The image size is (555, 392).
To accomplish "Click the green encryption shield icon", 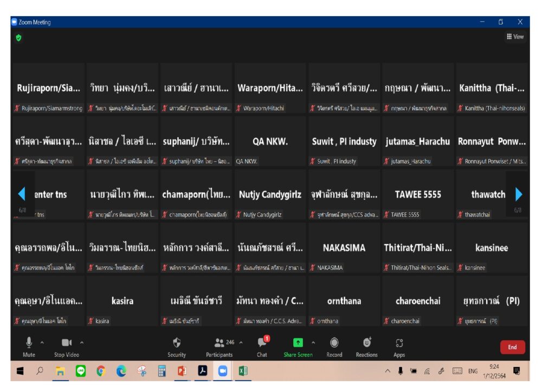I will [x=19, y=38].
